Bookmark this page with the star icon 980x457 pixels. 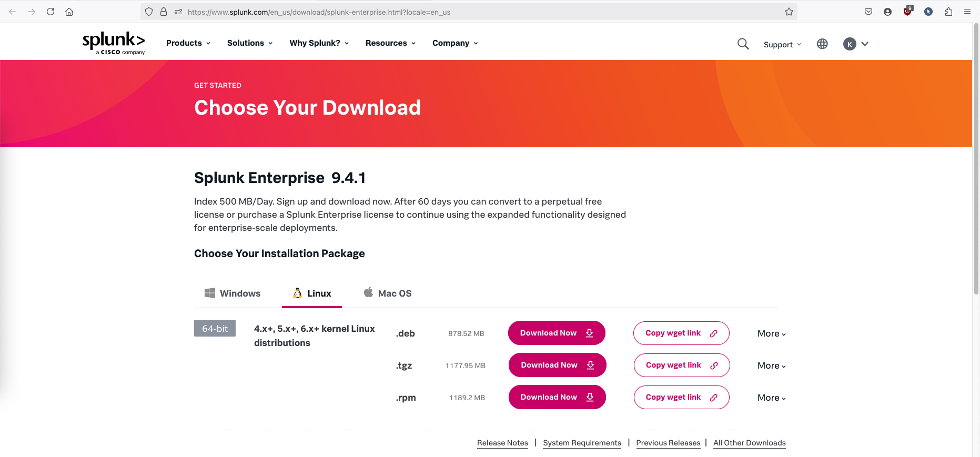[789, 12]
